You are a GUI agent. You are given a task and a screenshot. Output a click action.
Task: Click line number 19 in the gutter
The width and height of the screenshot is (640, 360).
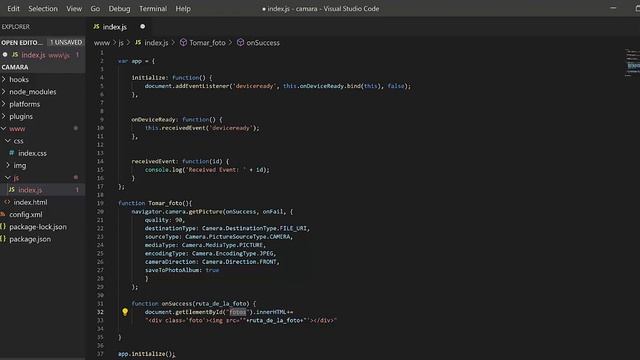click(100, 203)
